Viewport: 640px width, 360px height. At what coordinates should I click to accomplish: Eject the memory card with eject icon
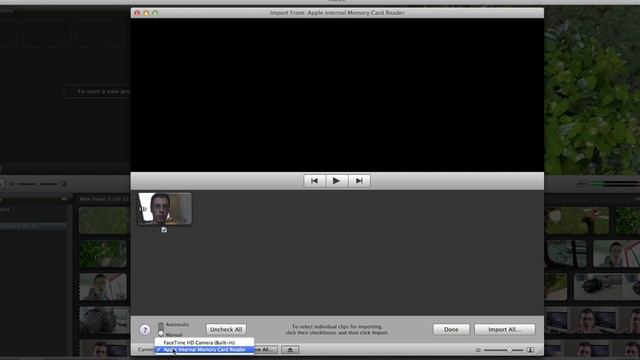tap(290, 350)
